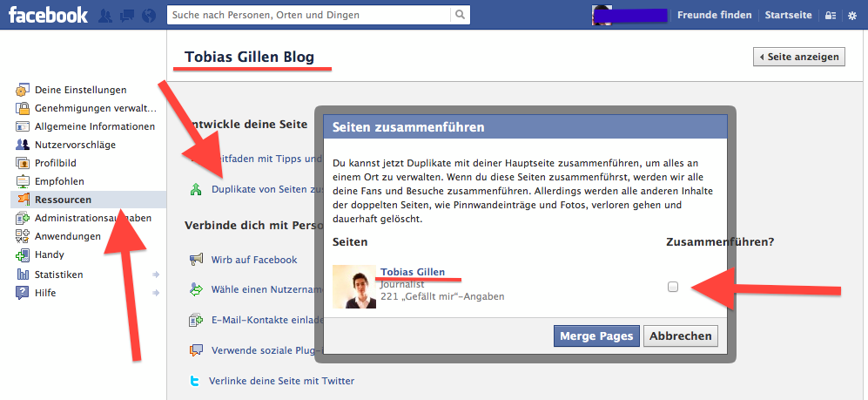
Task: Click the Twitter bird icon
Action: [195, 381]
